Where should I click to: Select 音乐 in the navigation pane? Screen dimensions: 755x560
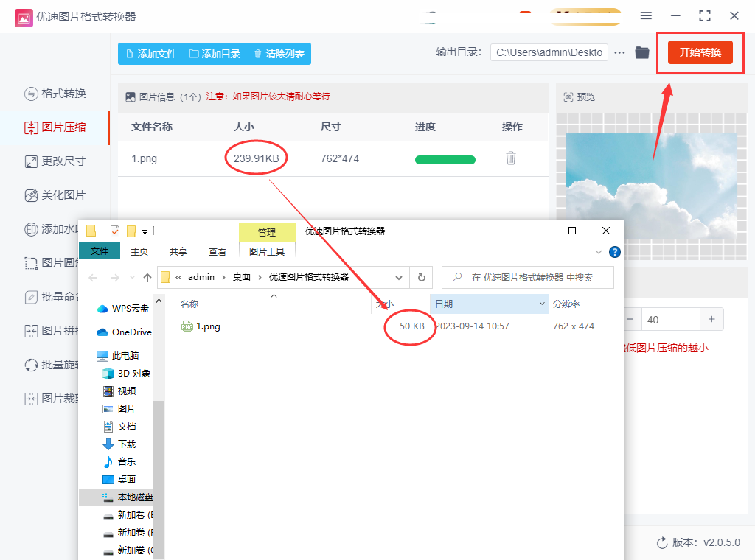click(x=119, y=462)
